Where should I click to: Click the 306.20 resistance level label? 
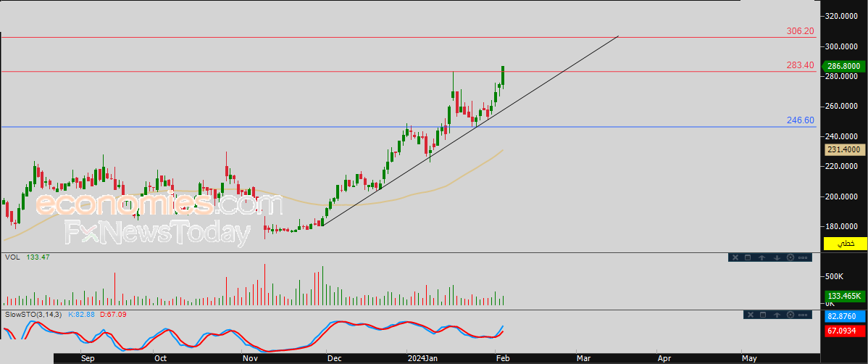(801, 32)
